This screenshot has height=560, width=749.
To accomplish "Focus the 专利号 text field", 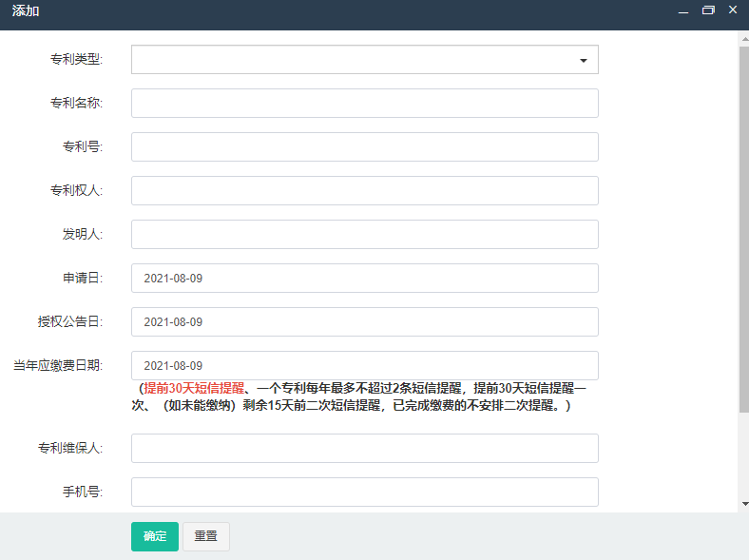I will 364,146.
